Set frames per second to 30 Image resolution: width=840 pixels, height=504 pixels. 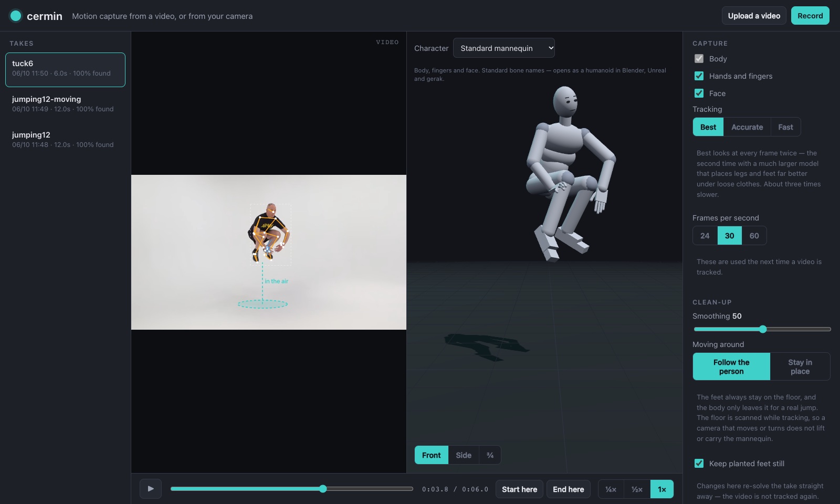click(x=730, y=236)
